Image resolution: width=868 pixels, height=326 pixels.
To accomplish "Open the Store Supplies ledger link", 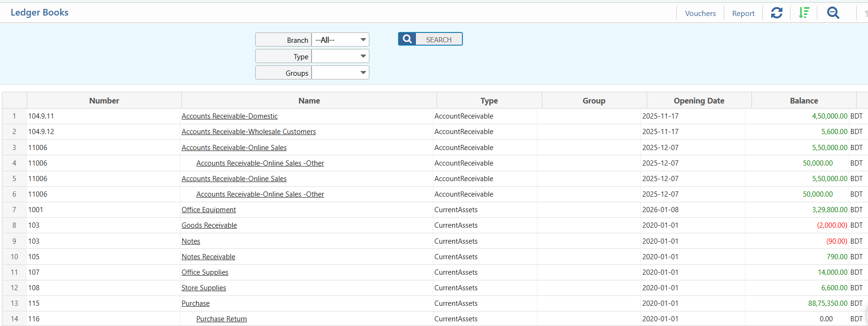I will 203,288.
